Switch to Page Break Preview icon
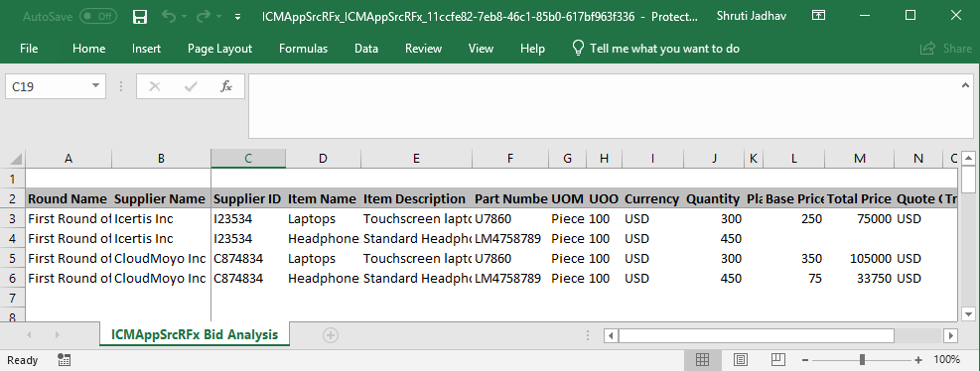Screen dimensions: 980x371 (x=778, y=360)
